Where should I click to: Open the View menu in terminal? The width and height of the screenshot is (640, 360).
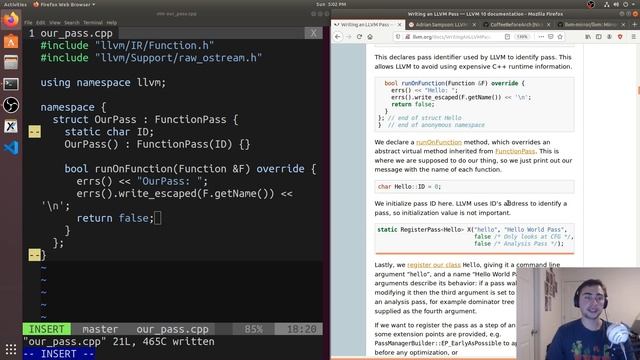[x=55, y=23]
